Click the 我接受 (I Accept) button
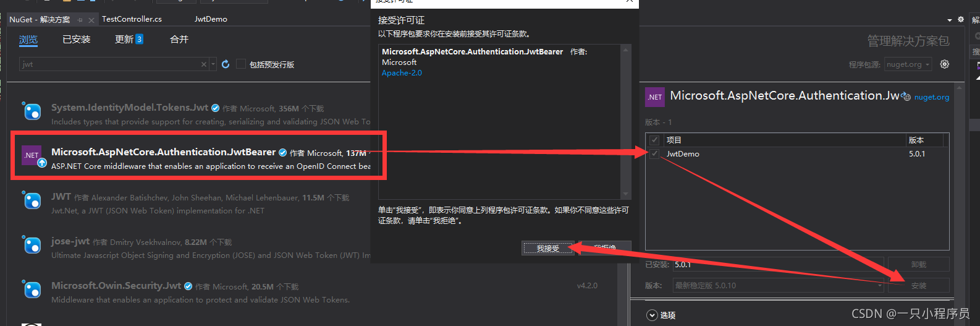This screenshot has width=980, height=326. pyautogui.click(x=548, y=248)
